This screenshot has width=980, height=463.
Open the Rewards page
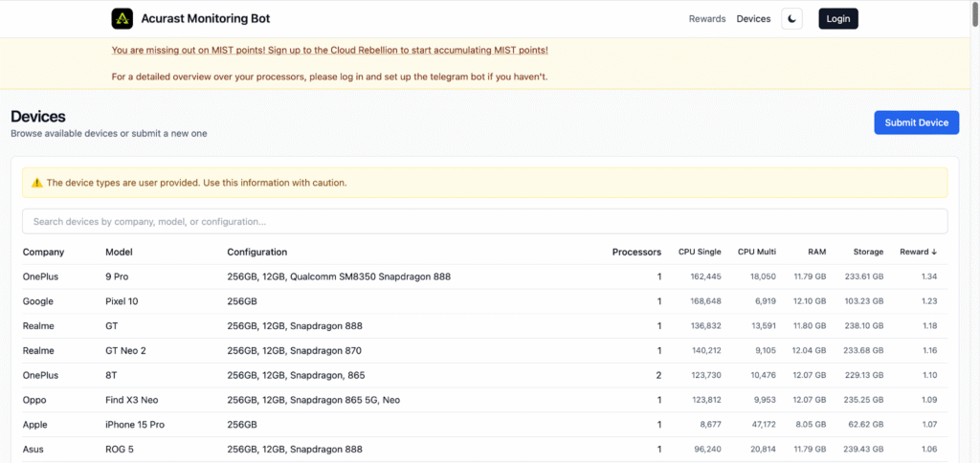pyautogui.click(x=706, y=19)
